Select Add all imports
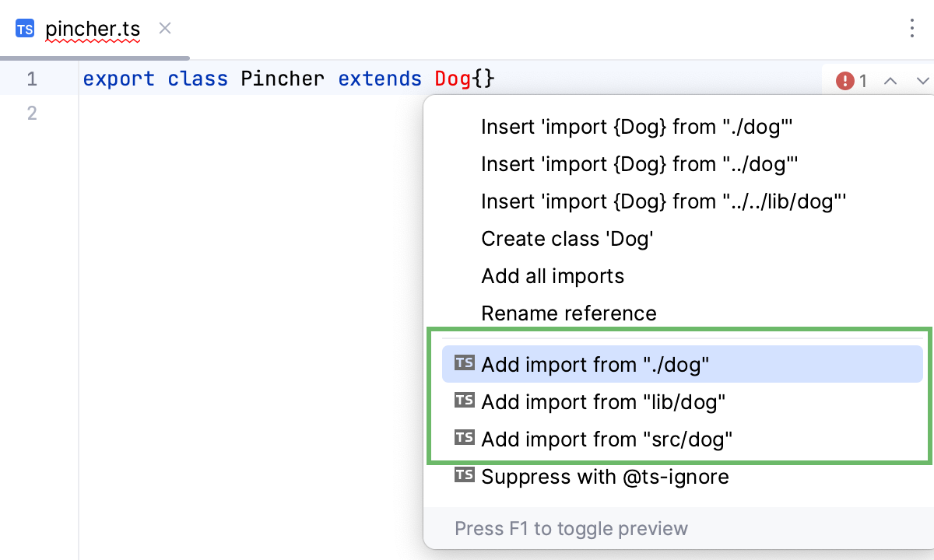This screenshot has height=560, width=934. coord(553,275)
